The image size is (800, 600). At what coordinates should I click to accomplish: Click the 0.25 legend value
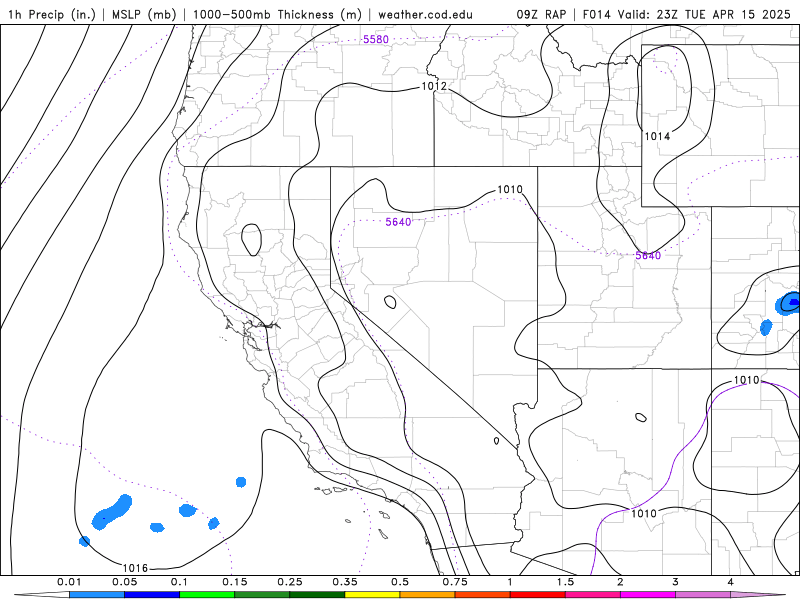tap(290, 582)
